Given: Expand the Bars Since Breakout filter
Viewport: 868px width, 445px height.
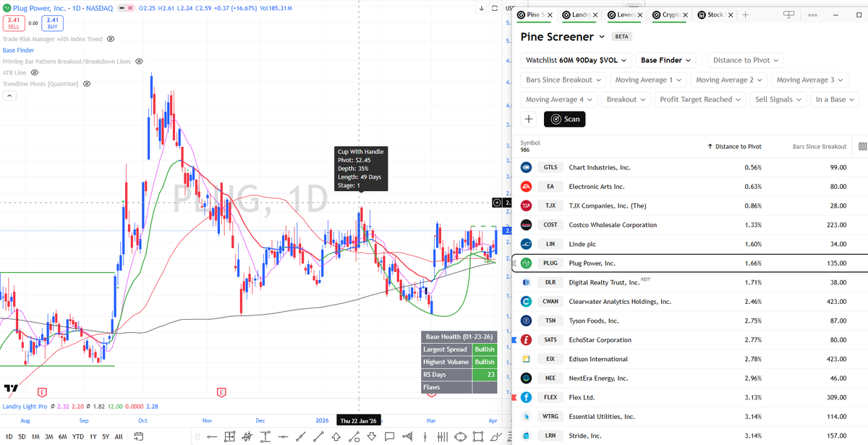Looking at the screenshot, I should click(x=563, y=80).
